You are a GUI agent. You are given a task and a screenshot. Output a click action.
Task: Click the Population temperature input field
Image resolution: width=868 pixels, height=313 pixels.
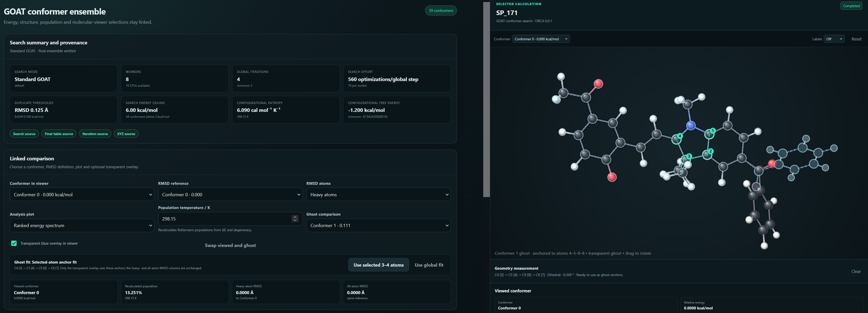pyautogui.click(x=230, y=219)
